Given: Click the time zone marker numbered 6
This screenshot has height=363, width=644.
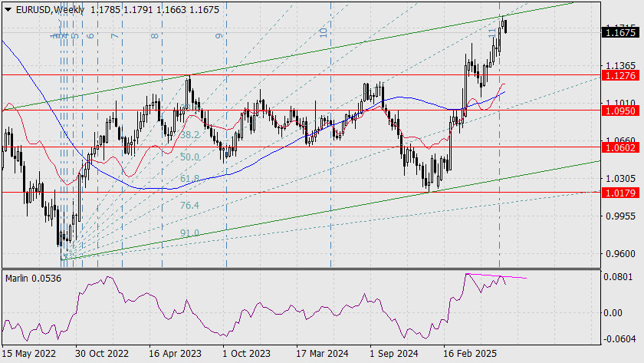Looking at the screenshot, I should click(90, 36).
